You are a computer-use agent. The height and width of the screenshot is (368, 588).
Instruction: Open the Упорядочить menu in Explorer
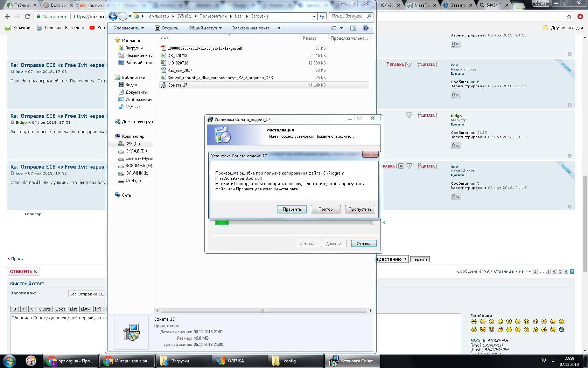(129, 28)
